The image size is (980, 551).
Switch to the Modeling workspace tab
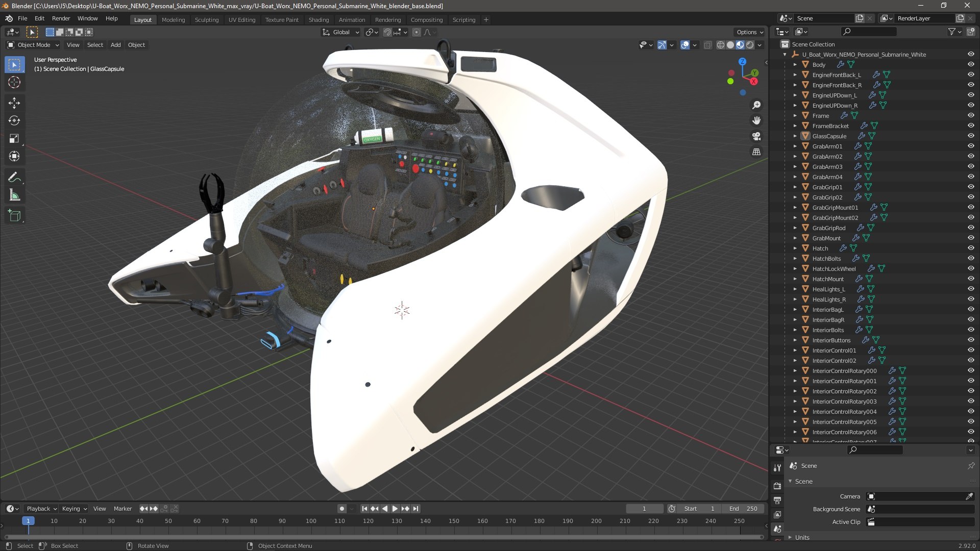pos(173,20)
